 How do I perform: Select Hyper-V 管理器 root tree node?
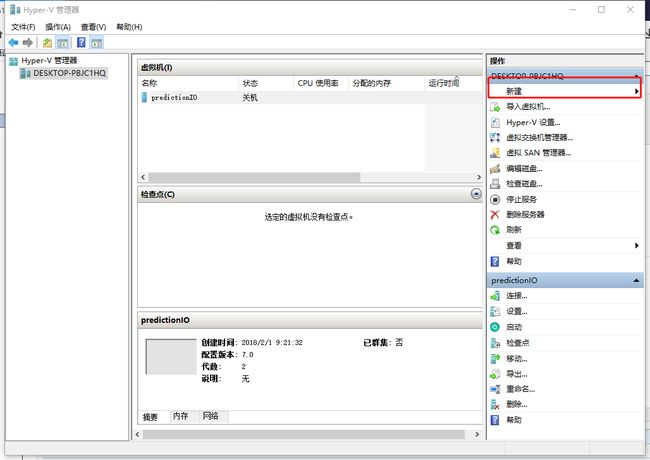click(44, 61)
